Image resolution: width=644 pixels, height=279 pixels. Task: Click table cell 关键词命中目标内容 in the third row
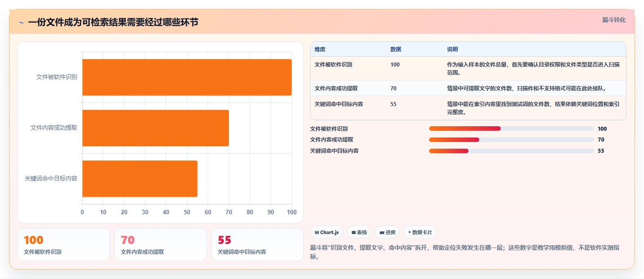click(339, 104)
